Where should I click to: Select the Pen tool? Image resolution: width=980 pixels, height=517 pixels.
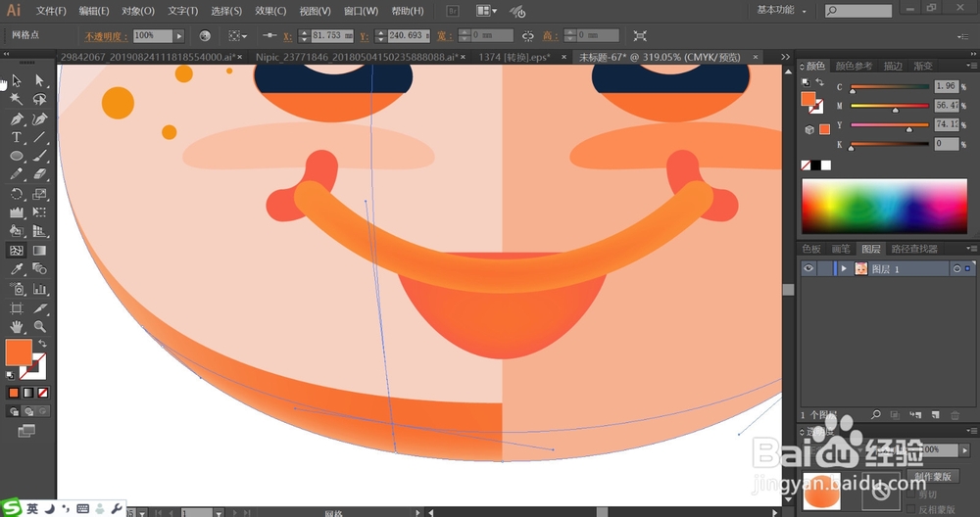click(x=17, y=118)
